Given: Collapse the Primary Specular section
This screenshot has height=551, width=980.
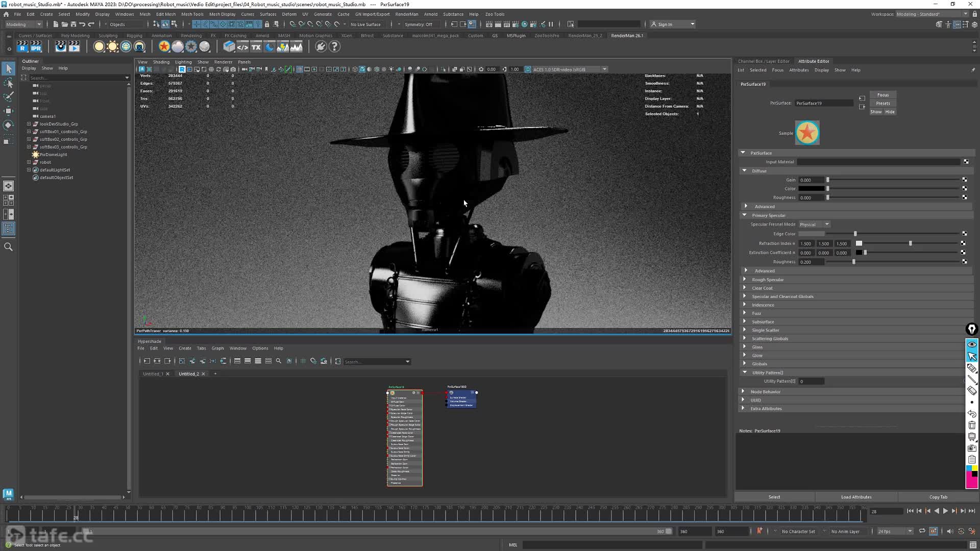Looking at the screenshot, I should [744, 215].
